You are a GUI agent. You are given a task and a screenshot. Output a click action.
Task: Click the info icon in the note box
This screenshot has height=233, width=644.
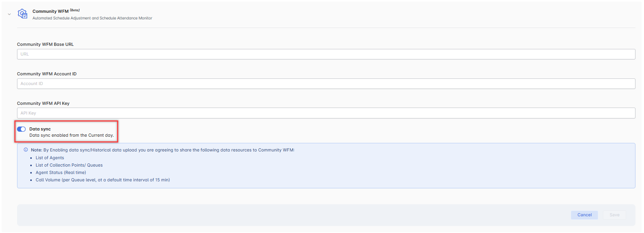[x=26, y=150]
